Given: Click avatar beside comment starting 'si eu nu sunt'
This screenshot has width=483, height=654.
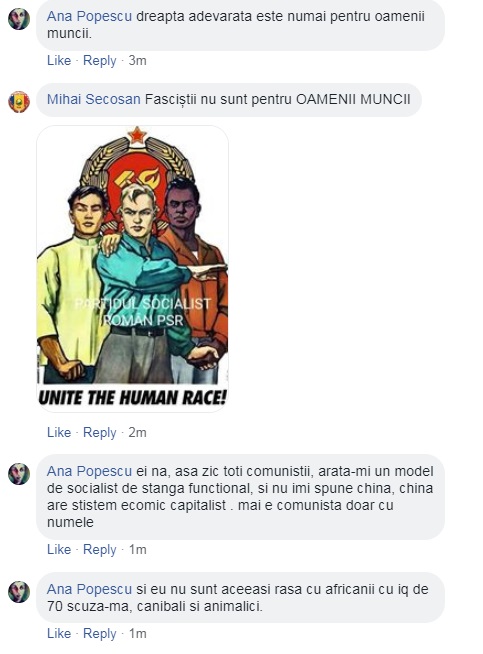Looking at the screenshot, I should coord(19,591).
